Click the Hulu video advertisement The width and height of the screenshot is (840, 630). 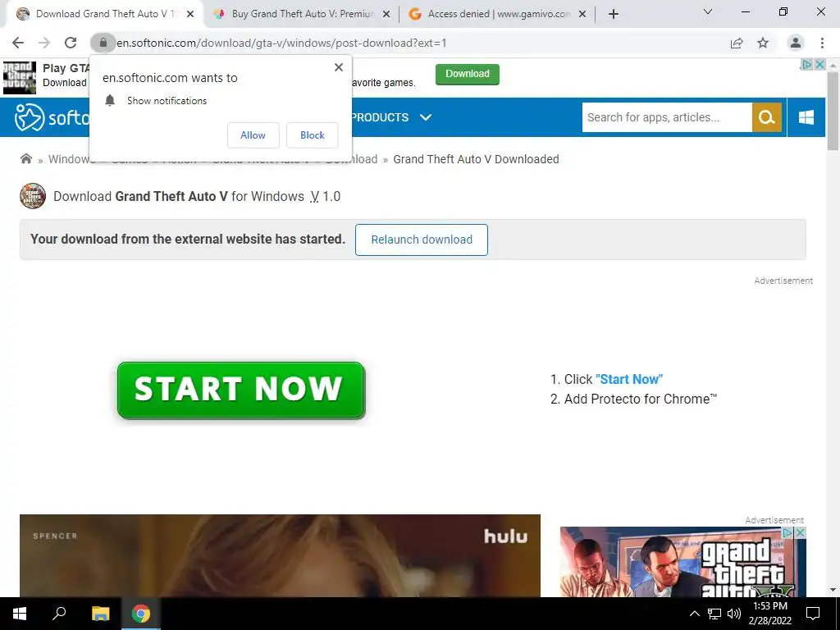click(280, 555)
